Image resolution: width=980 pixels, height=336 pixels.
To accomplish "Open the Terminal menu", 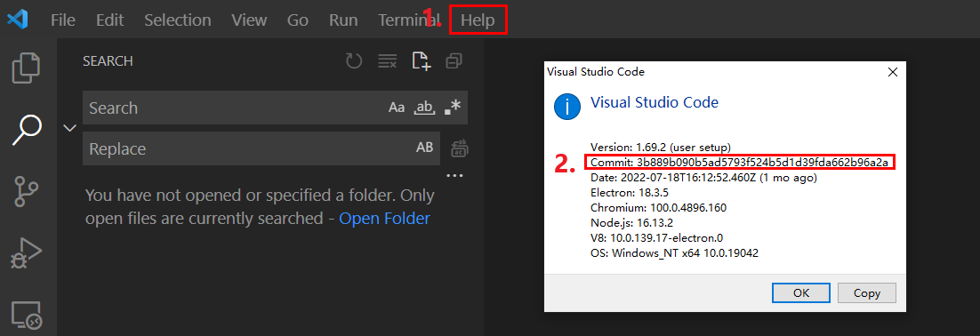I will click(x=409, y=20).
